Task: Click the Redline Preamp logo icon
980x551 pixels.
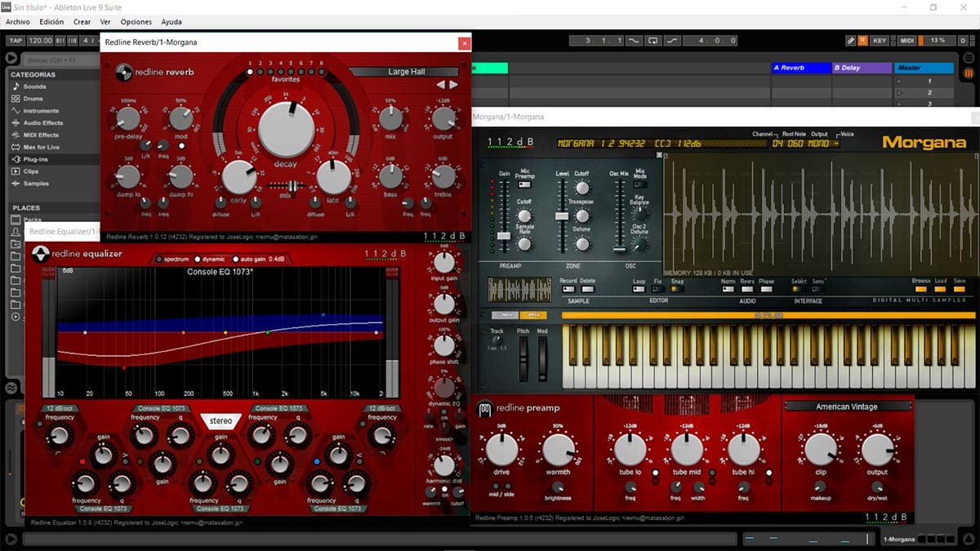Action: pos(484,408)
